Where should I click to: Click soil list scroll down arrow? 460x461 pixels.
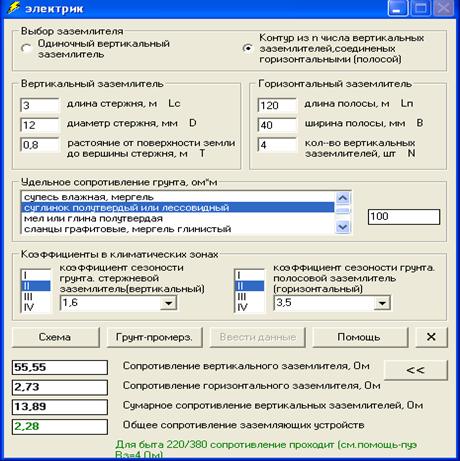pyautogui.click(x=343, y=227)
